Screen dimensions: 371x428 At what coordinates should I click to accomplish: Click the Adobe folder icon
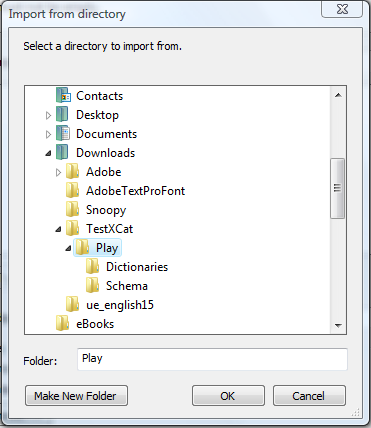tap(72, 171)
